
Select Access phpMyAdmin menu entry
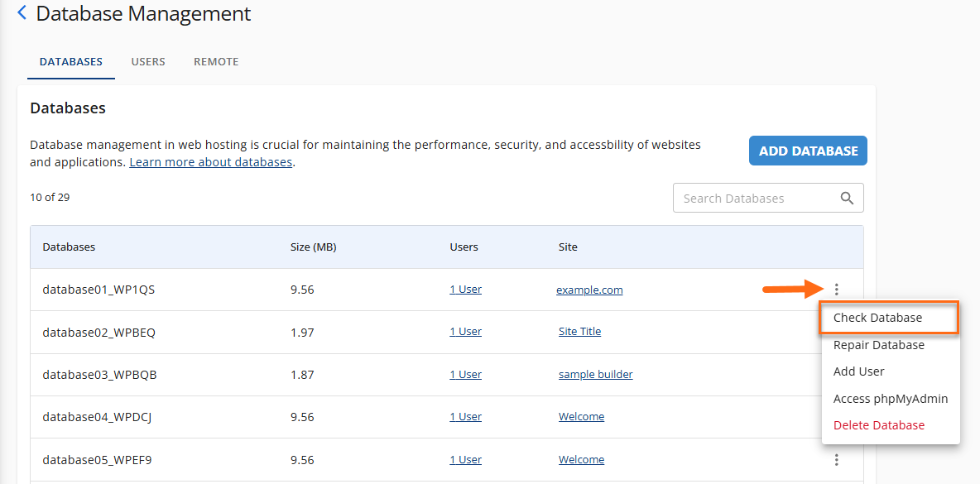point(890,399)
